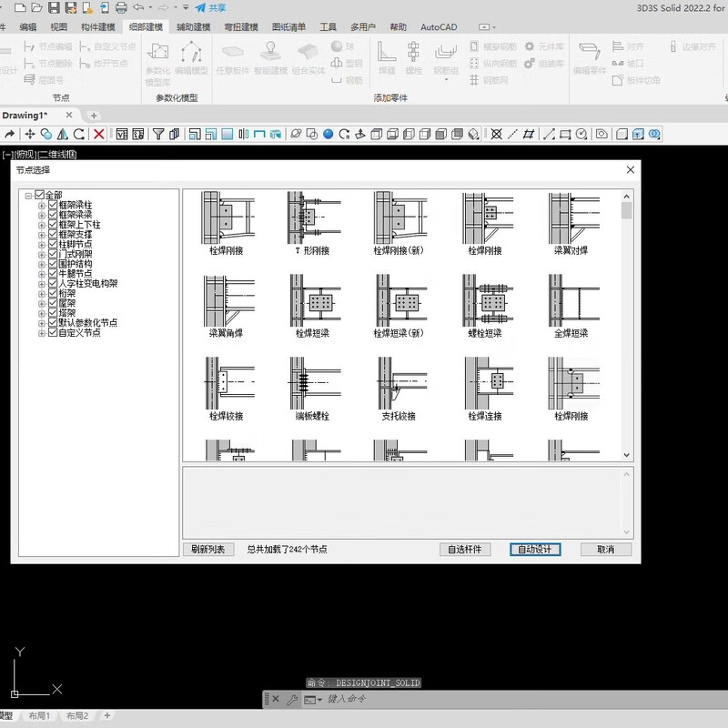Uncheck the 全部 checkbox in tree
This screenshot has width=728, height=728.
click(39, 195)
